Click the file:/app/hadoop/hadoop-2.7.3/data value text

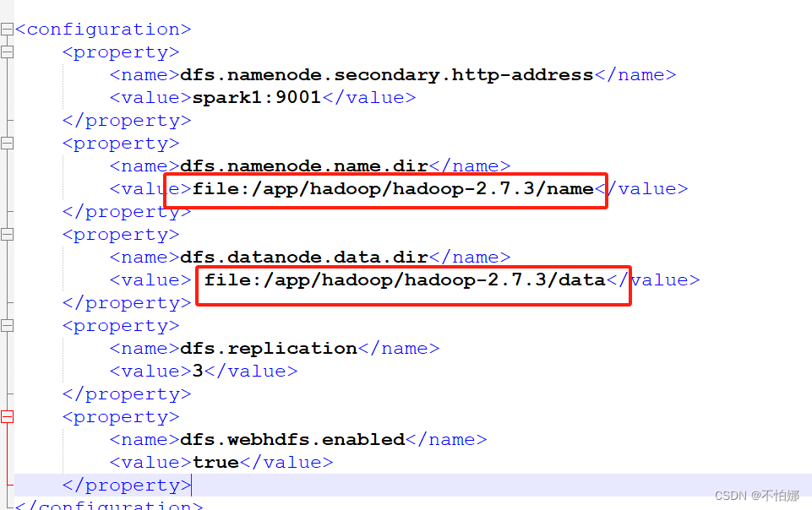(405, 279)
